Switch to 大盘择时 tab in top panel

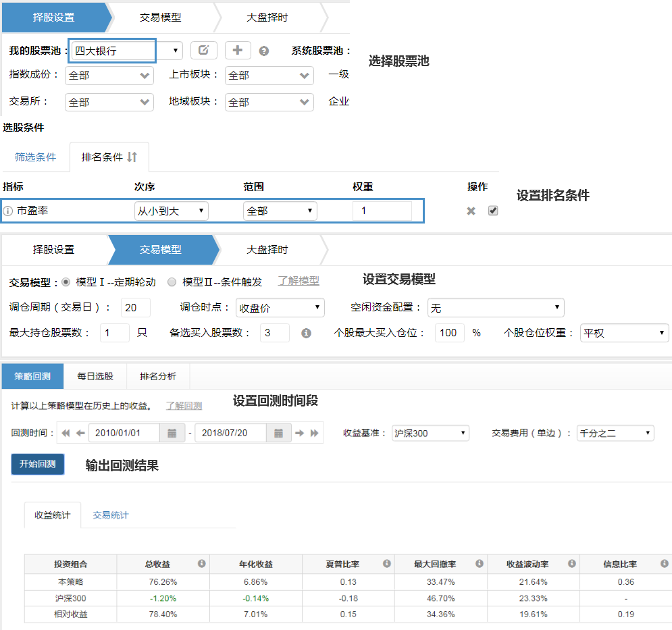(x=267, y=18)
